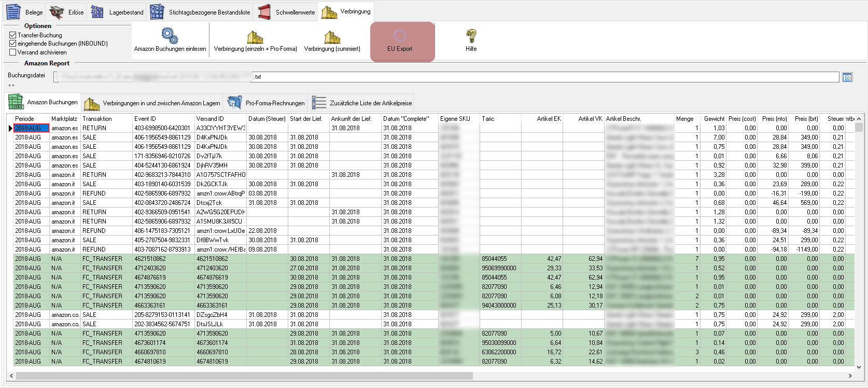868x388 pixels.
Task: Run Verbringung (einzeln + Pro-Forma) warehouse icon
Action: click(255, 37)
